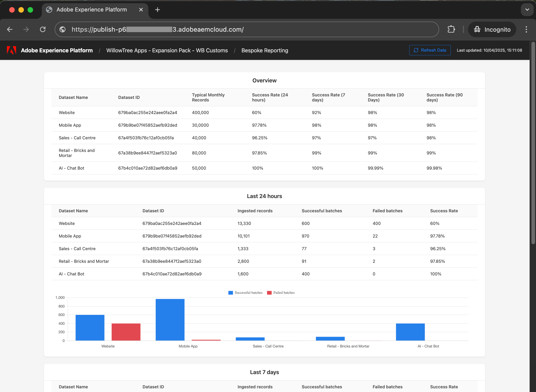Click the Last updated timestamp text
This screenshot has height=392, width=536.
click(x=489, y=50)
